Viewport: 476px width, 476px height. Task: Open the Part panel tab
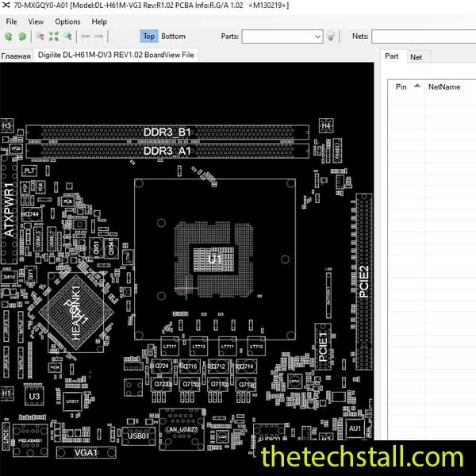392,56
